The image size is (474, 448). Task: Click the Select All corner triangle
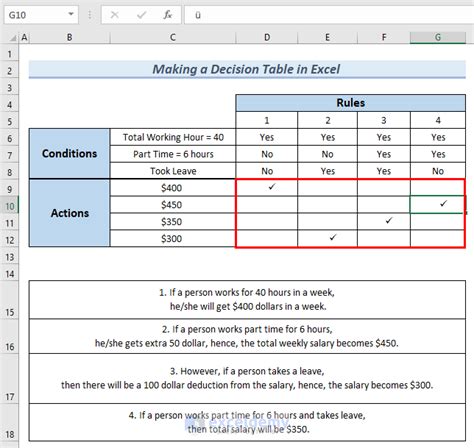click(13, 38)
